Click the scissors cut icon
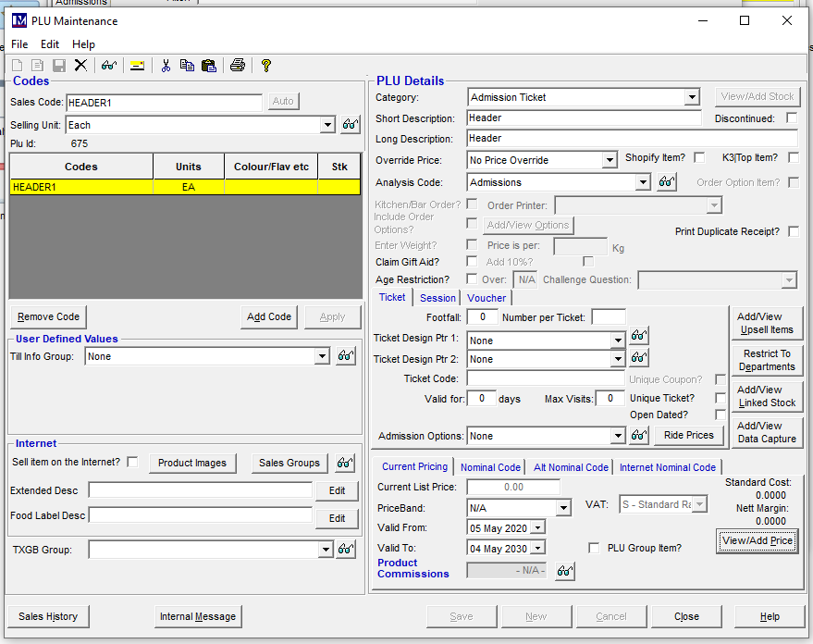The image size is (813, 644). (x=166, y=65)
